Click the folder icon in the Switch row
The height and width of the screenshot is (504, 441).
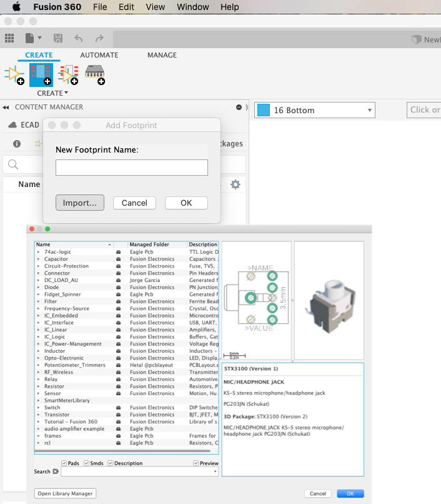(118, 408)
